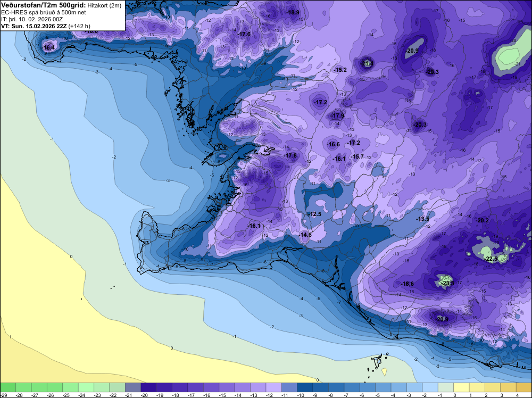Click the legend number 2 in the colour scale

pyautogui.click(x=486, y=395)
